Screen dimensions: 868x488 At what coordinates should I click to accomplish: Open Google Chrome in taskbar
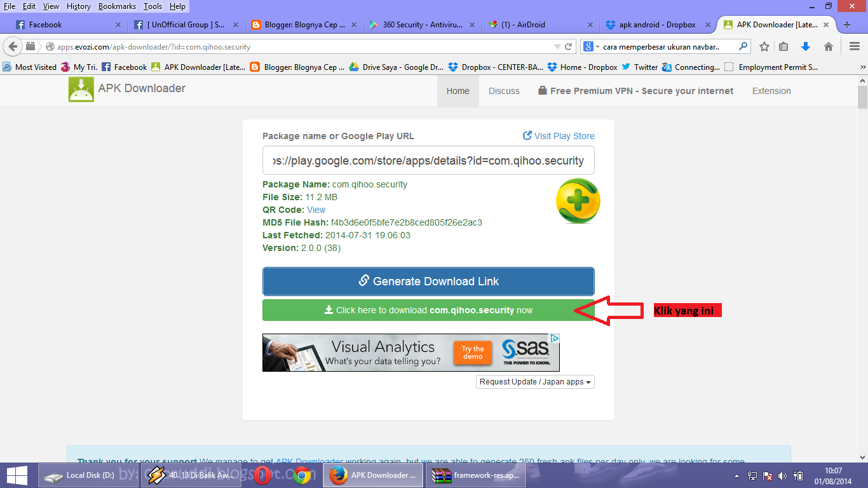(x=302, y=475)
